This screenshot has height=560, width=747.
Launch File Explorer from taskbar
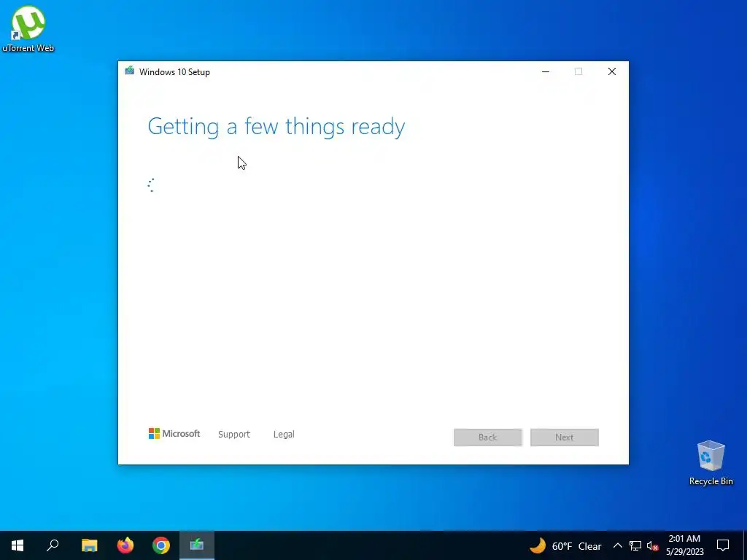click(x=89, y=545)
